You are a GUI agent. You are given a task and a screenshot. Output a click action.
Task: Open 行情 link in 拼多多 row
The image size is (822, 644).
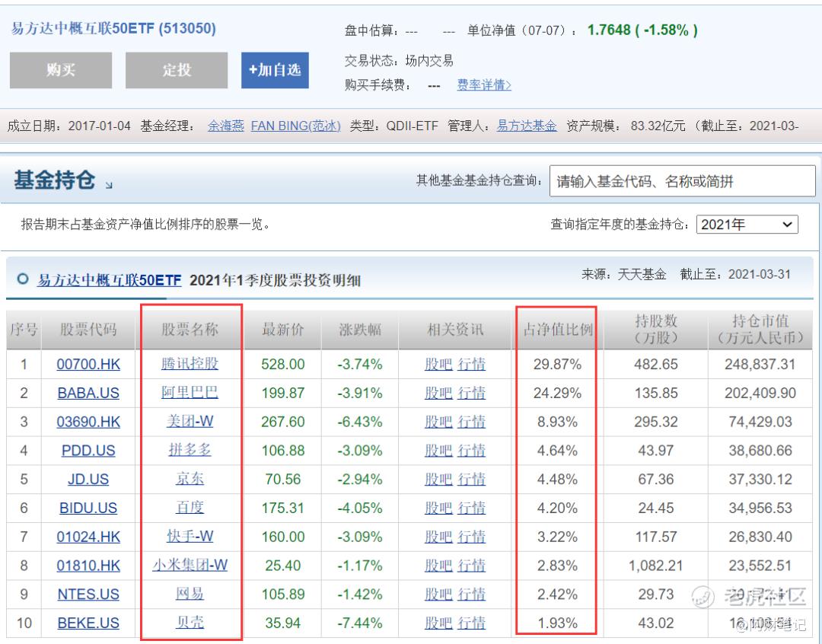coord(471,451)
